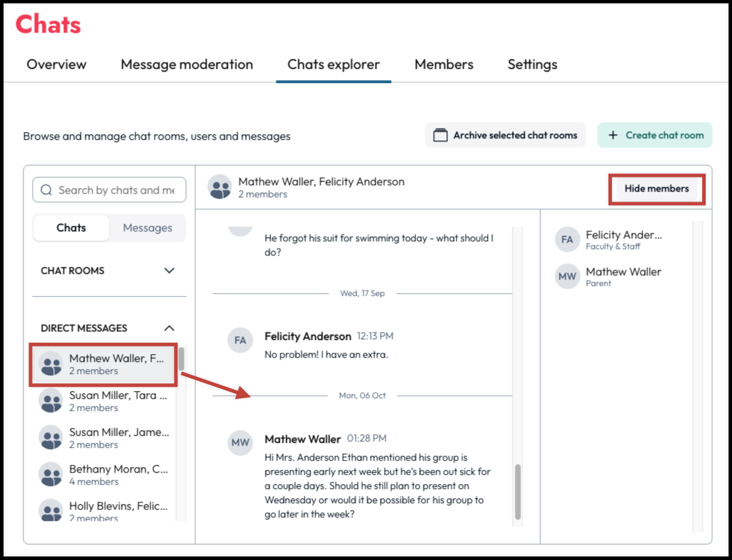This screenshot has width=732, height=560.
Task: Open the Members tab
Action: click(444, 65)
